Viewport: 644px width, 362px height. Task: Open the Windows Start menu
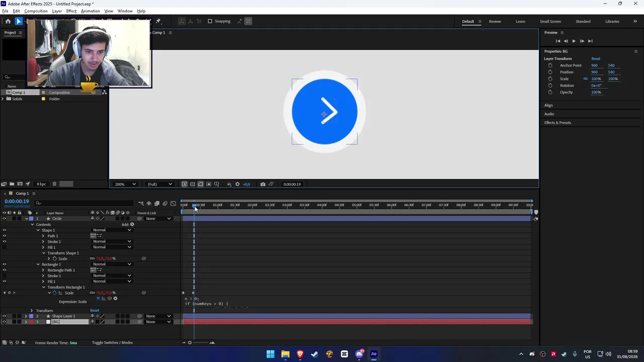(271, 354)
